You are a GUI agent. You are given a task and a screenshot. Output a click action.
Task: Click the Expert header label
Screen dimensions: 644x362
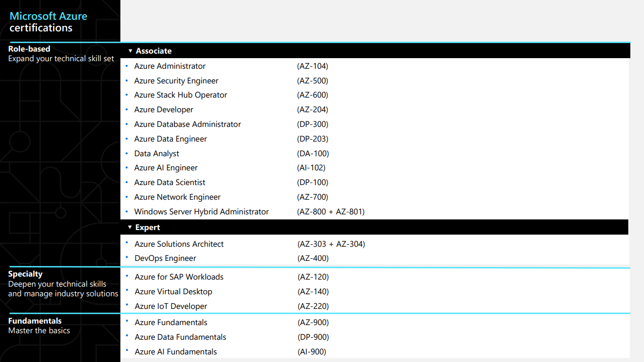(148, 228)
